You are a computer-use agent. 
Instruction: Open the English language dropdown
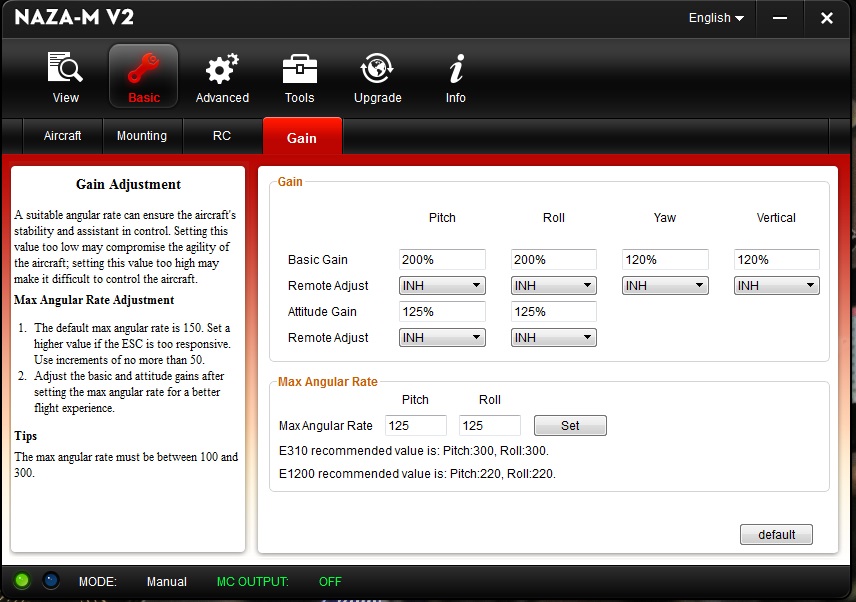pos(716,18)
